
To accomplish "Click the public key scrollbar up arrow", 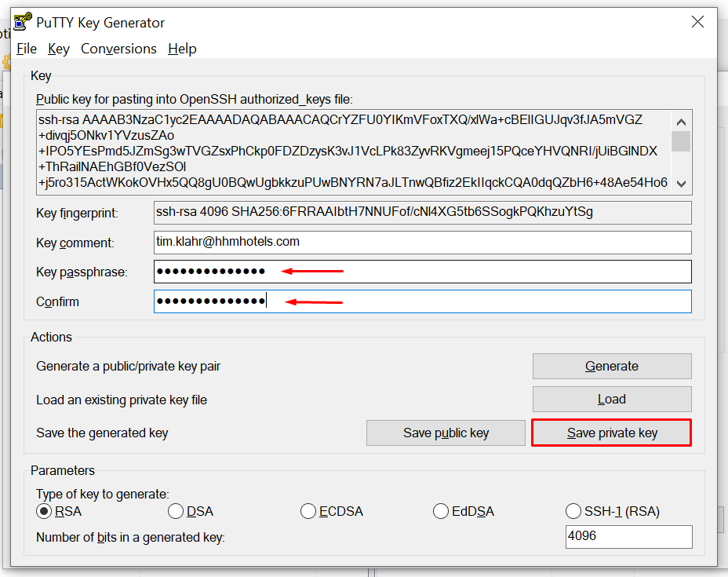I will tap(681, 122).
